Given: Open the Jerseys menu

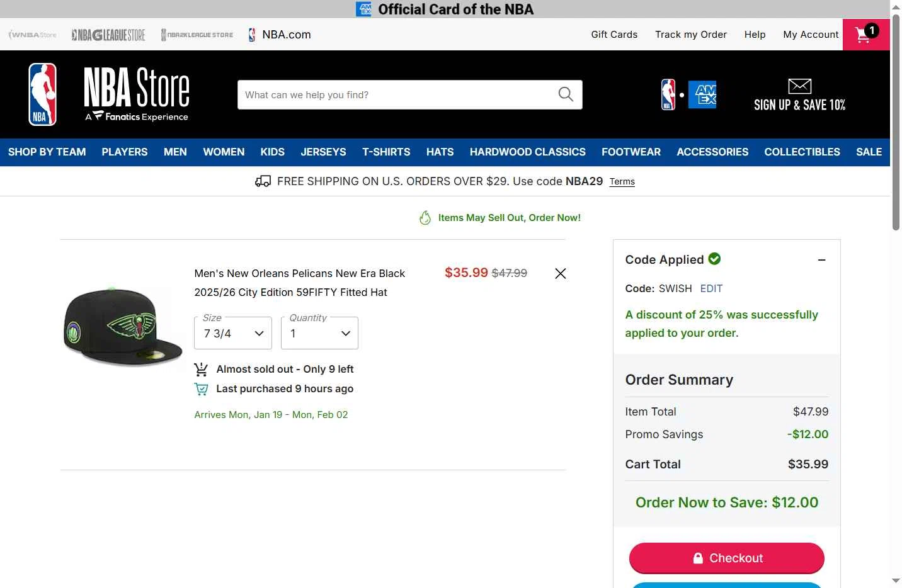Looking at the screenshot, I should coord(323,152).
